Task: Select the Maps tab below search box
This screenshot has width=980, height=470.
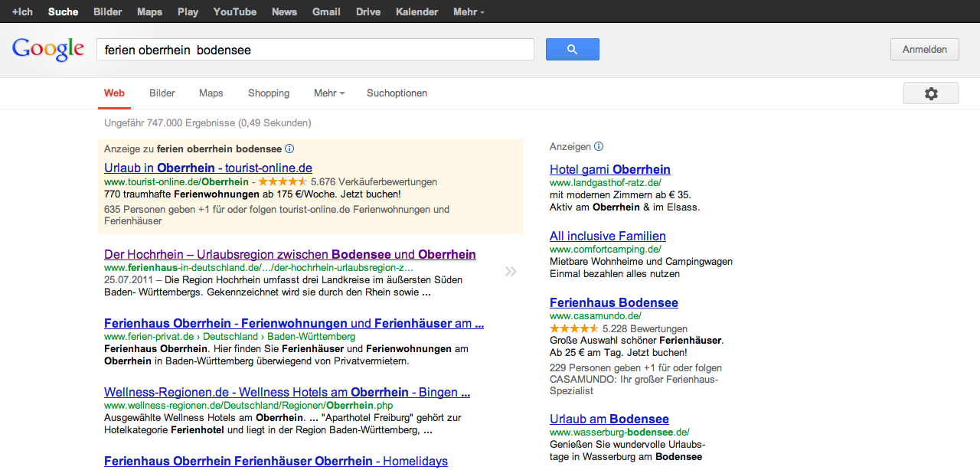Action: pyautogui.click(x=211, y=93)
